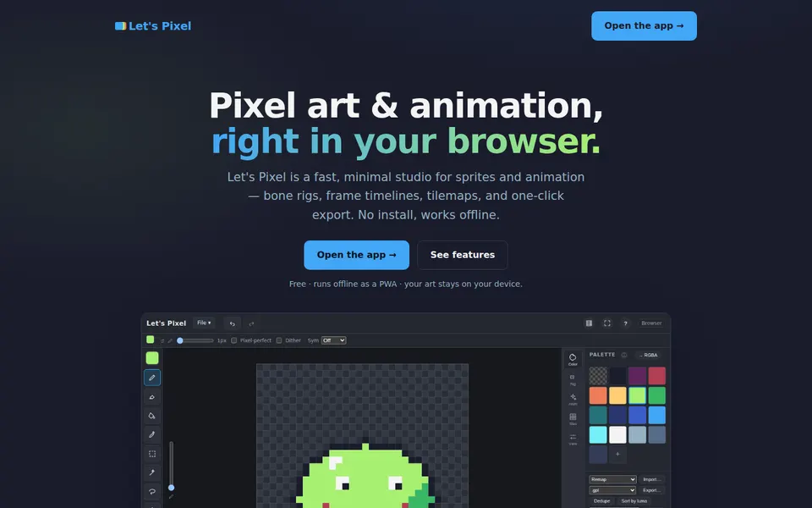The width and height of the screenshot is (812, 508).
Task: Select the Pencil tool in the toolbar
Action: coord(151,378)
